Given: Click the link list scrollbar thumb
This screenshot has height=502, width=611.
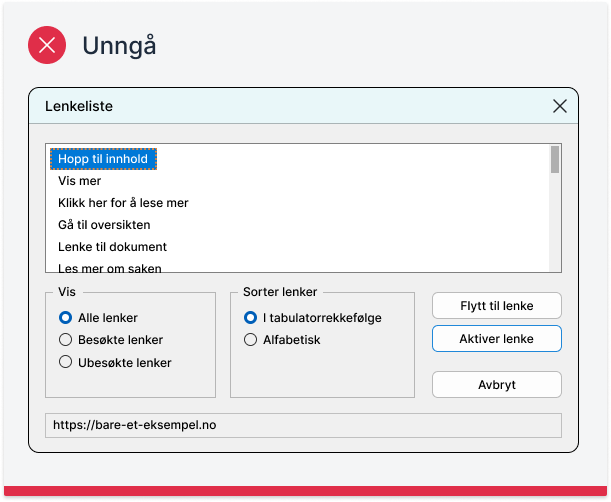Looking at the screenshot, I should 555,159.
